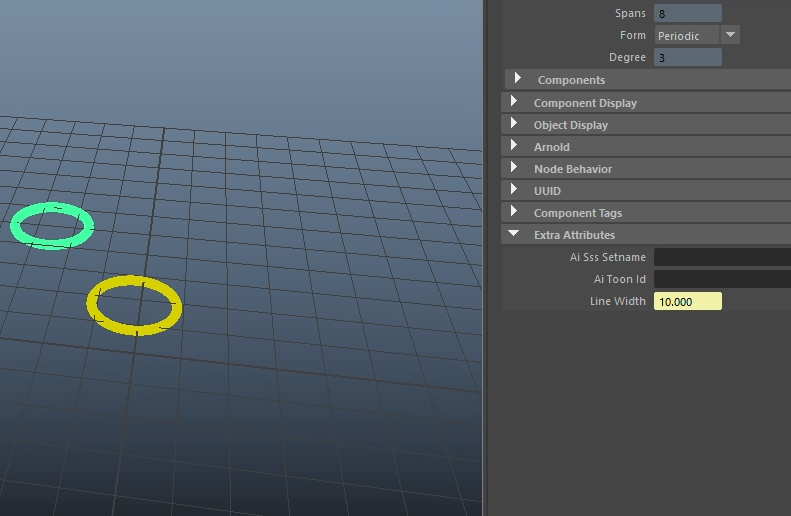Collapse the Extra Attributes section

tap(646, 235)
